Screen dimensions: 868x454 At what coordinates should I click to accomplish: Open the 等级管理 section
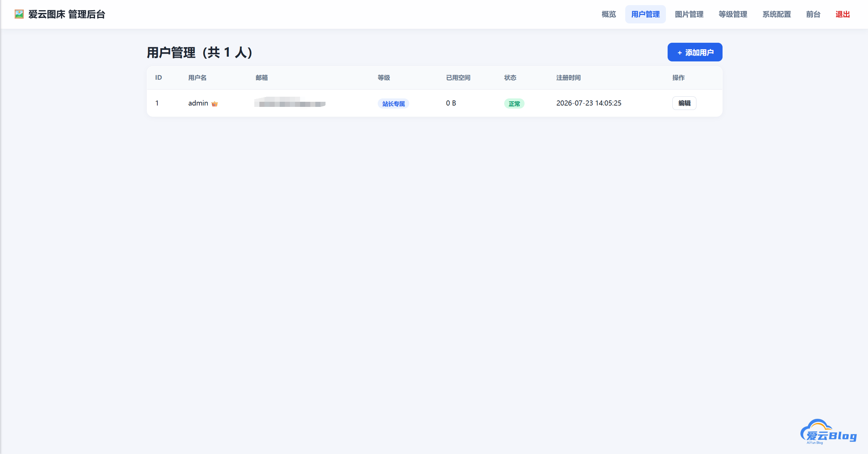[x=733, y=14]
